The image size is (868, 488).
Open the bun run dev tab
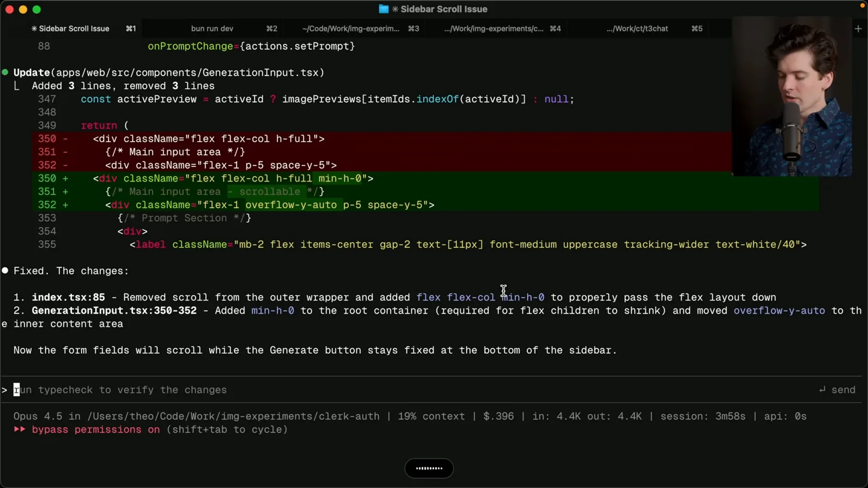coord(212,29)
